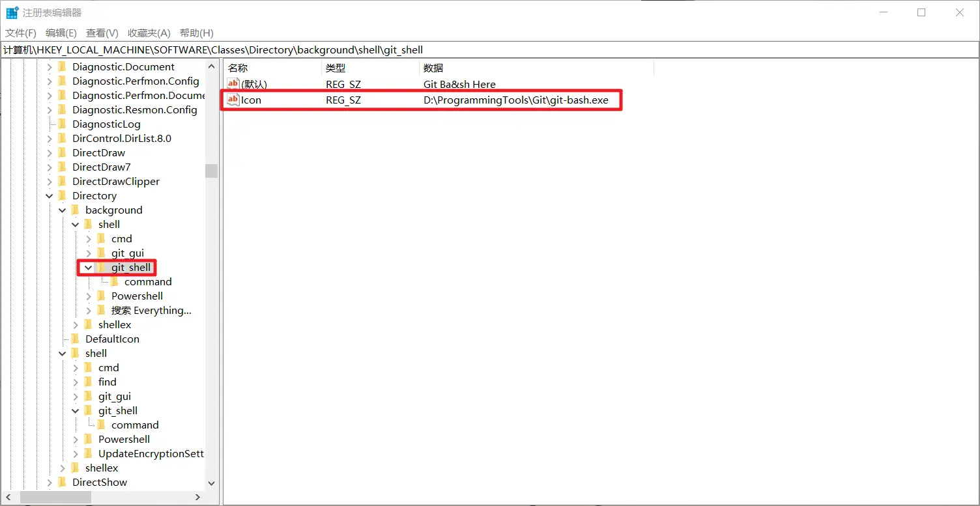Select the DirControl.DirList.8.0 key
Image resolution: width=980 pixels, height=506 pixels.
click(x=122, y=138)
